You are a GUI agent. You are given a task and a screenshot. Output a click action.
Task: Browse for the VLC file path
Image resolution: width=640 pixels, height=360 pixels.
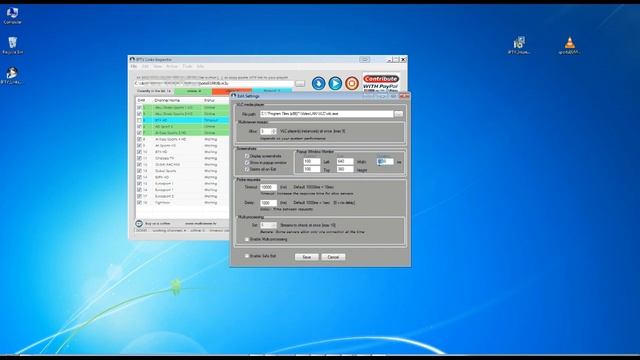398,114
